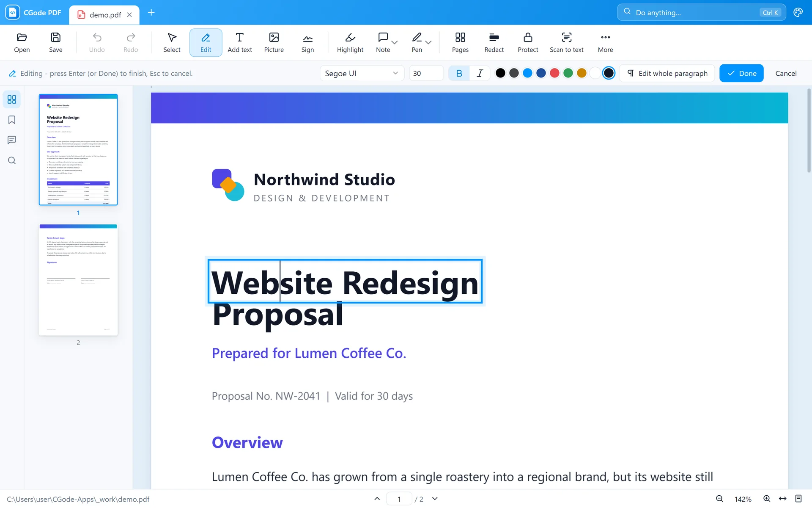This screenshot has height=508, width=812.
Task: Toggle bold formatting
Action: pos(459,73)
